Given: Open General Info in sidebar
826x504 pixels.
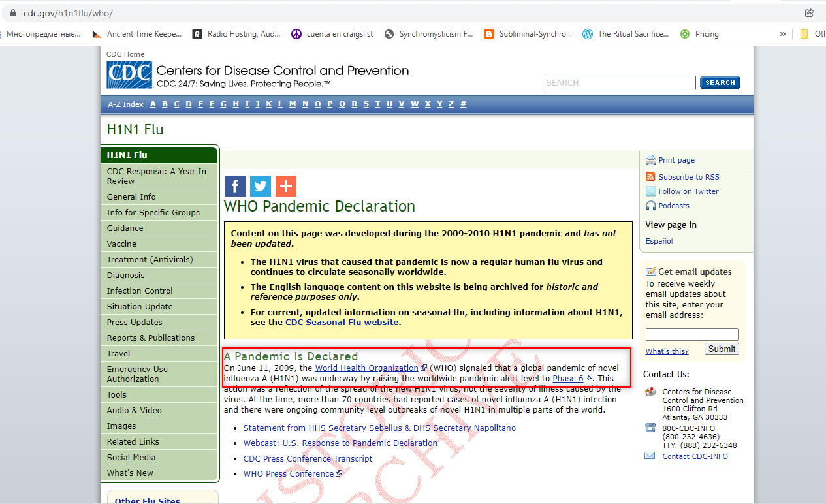Looking at the screenshot, I should coord(159,197).
